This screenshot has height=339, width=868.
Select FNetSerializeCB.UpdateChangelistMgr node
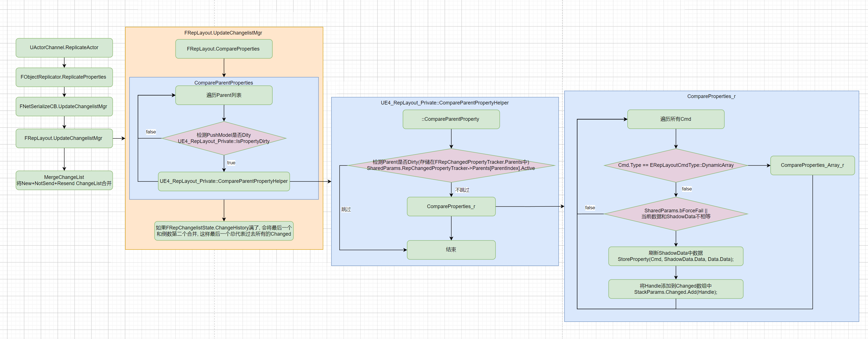coord(64,107)
